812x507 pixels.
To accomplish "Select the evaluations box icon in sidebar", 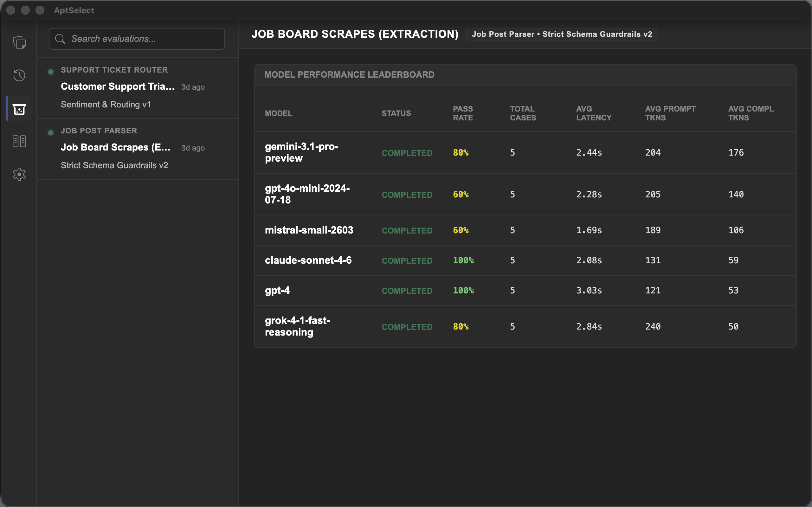I will point(19,109).
